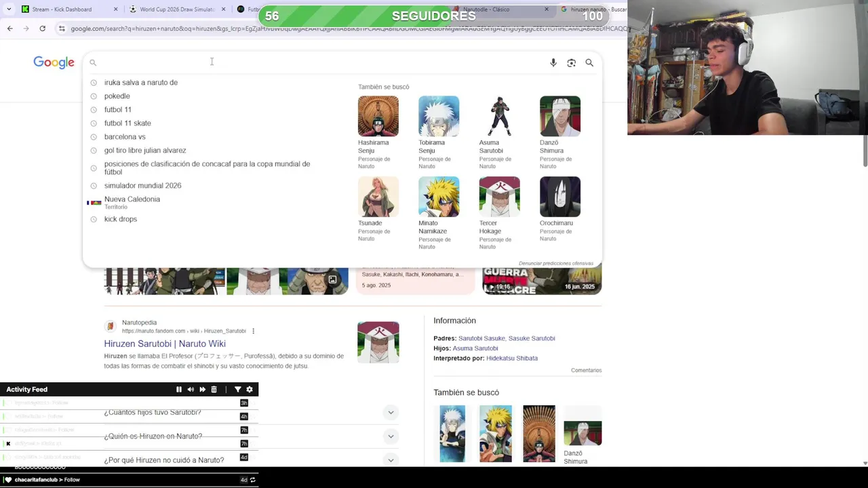Click Sasuke Sarutobi parent link
This screenshot has height=488, width=868.
click(x=532, y=338)
